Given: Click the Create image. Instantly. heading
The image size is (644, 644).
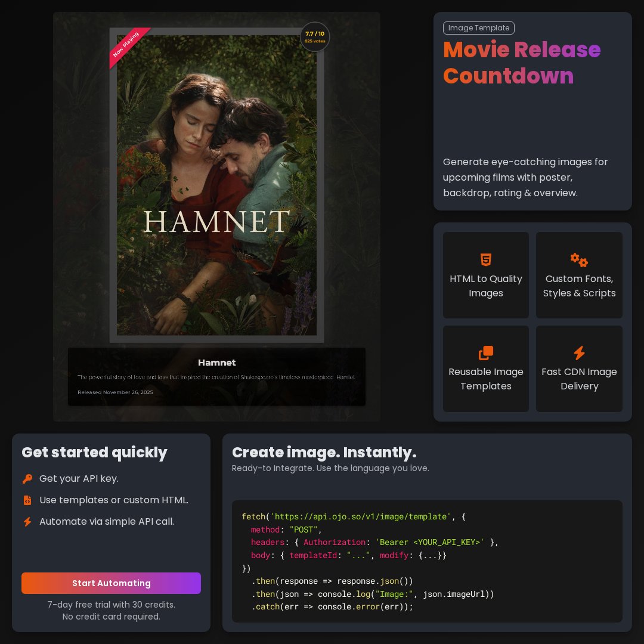Looking at the screenshot, I should [x=324, y=452].
